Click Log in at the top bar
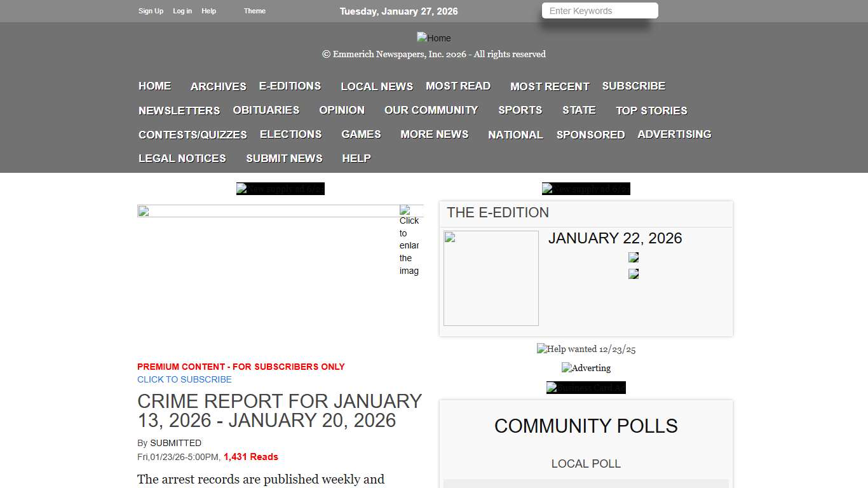Screen dimensions: 868x488 pos(182,11)
